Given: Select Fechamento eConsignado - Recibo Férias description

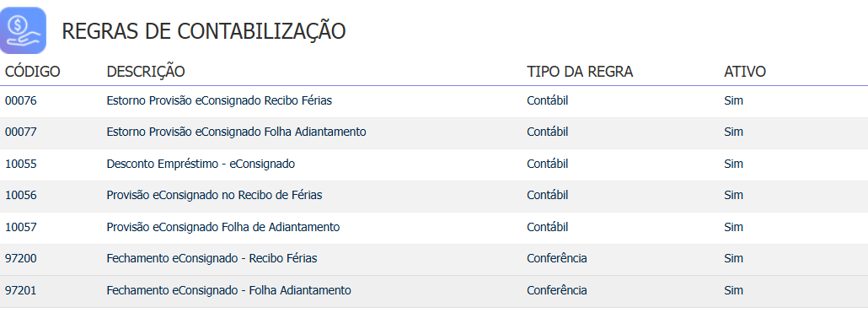Looking at the screenshot, I should pos(212,259).
